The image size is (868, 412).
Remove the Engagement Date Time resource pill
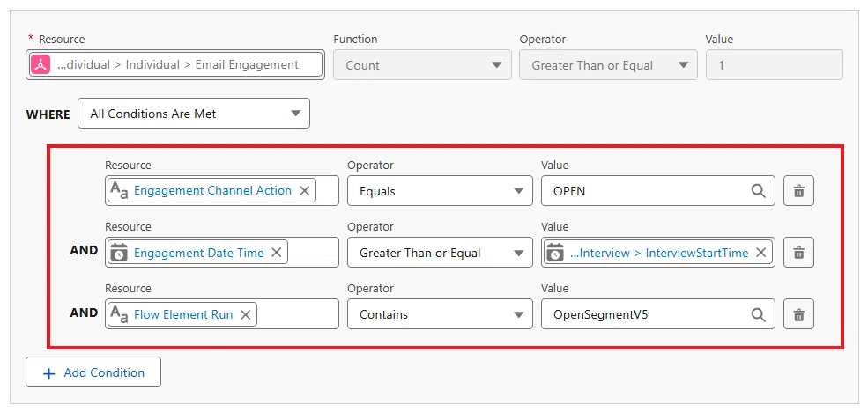(276, 253)
